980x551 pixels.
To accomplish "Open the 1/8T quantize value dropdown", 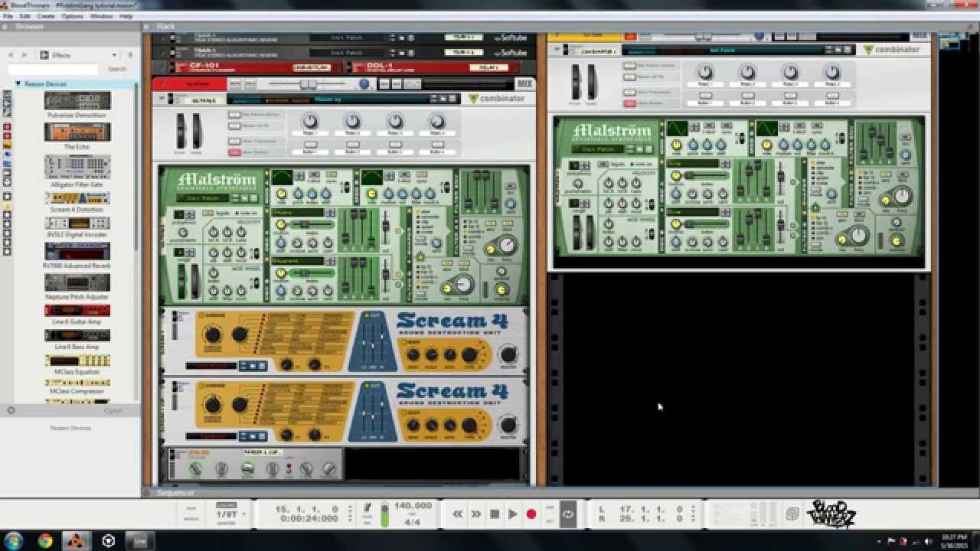I will click(230, 514).
